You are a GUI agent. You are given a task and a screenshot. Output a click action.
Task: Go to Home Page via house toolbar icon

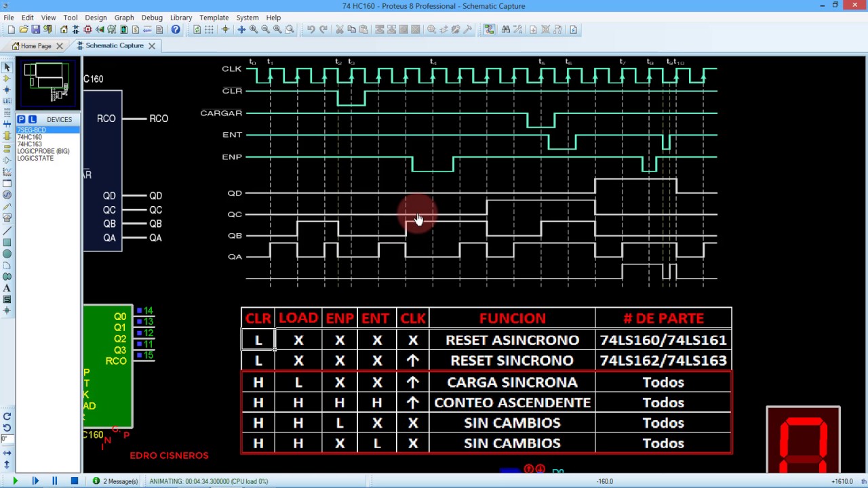tap(64, 30)
